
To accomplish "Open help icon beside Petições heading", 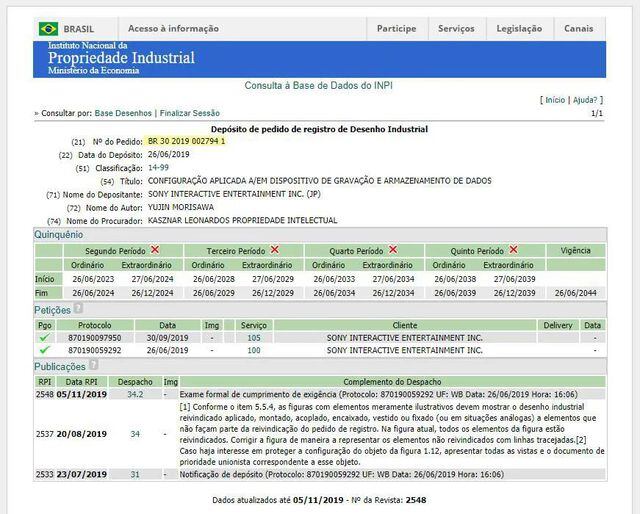I will point(78,310).
